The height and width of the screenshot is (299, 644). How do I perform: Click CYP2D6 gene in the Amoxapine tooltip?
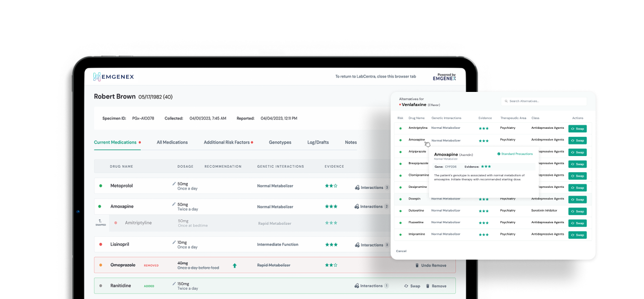[450, 166]
